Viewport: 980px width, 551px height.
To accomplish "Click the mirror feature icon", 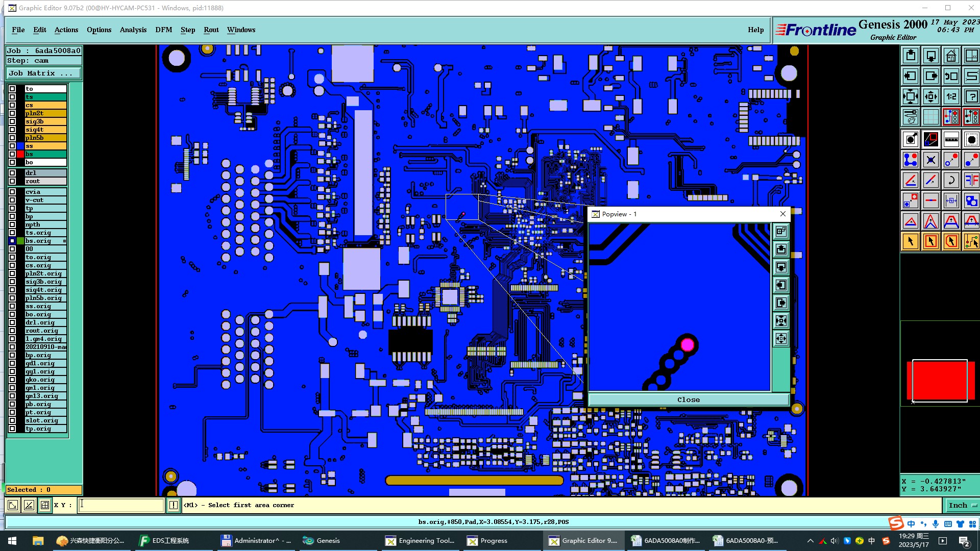I will point(971,180).
